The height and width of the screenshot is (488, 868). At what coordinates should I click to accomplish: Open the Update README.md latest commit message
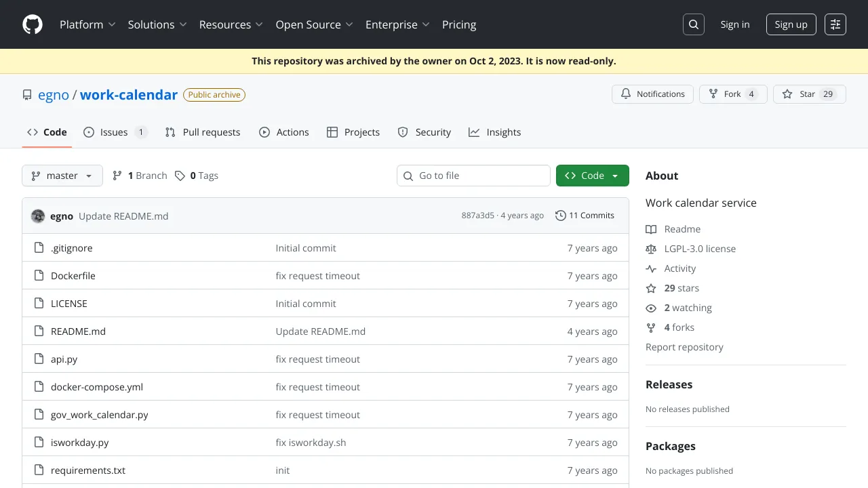pos(123,216)
